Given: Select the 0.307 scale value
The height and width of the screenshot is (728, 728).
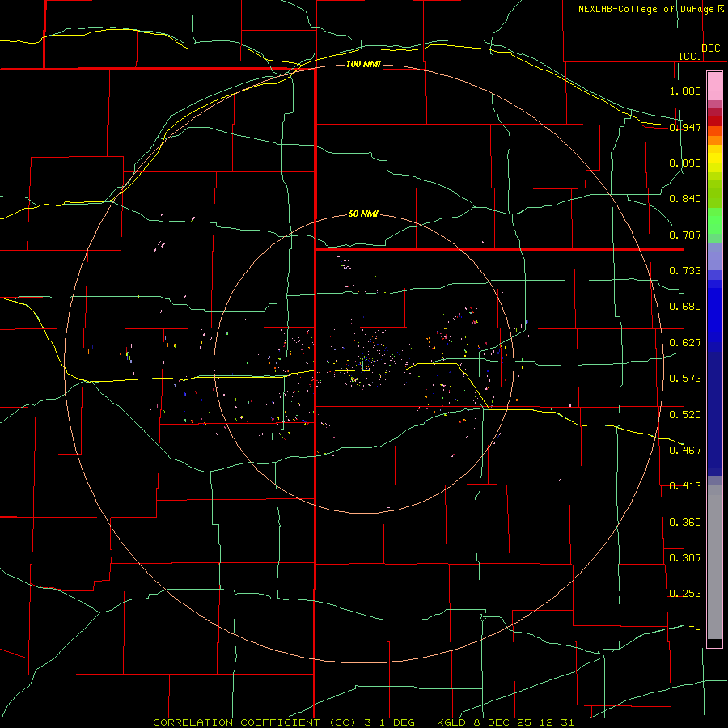Looking at the screenshot, I should 685,557.
